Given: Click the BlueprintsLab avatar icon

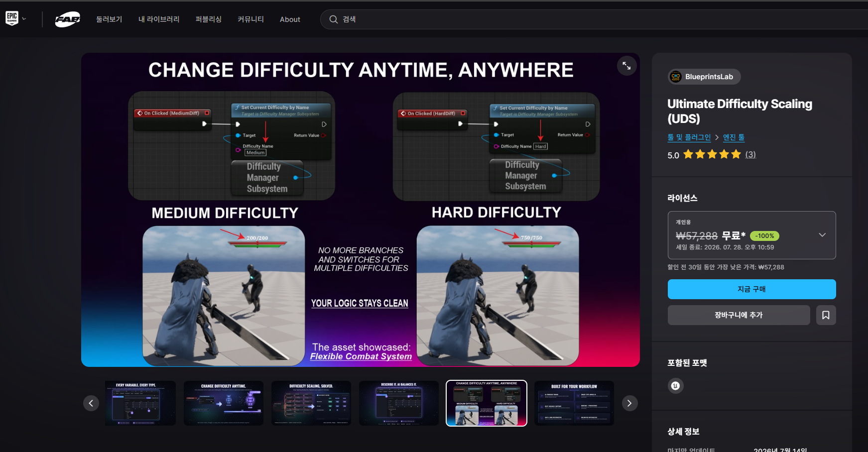Looking at the screenshot, I should (x=676, y=77).
